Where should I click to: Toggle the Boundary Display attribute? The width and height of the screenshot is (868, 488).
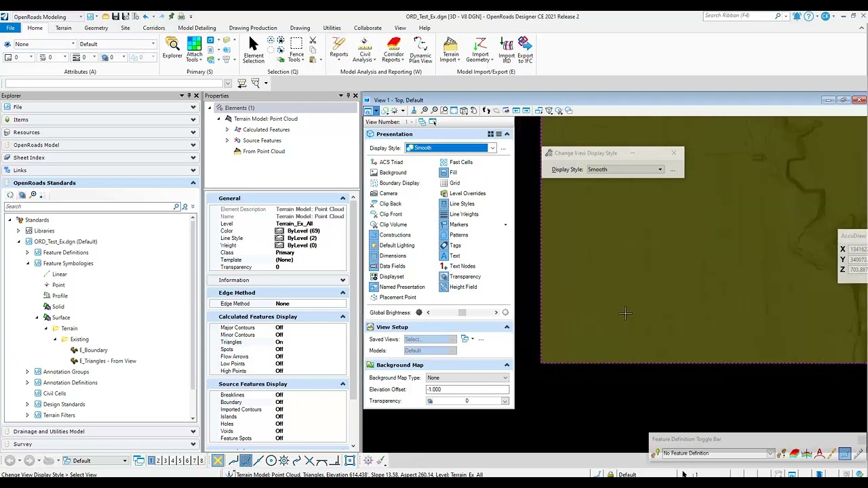pyautogui.click(x=395, y=183)
